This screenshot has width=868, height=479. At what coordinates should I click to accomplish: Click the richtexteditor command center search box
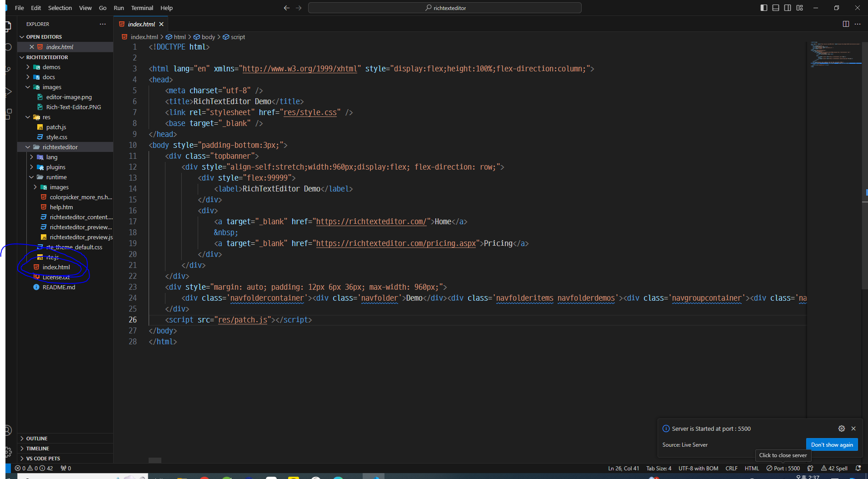click(445, 8)
